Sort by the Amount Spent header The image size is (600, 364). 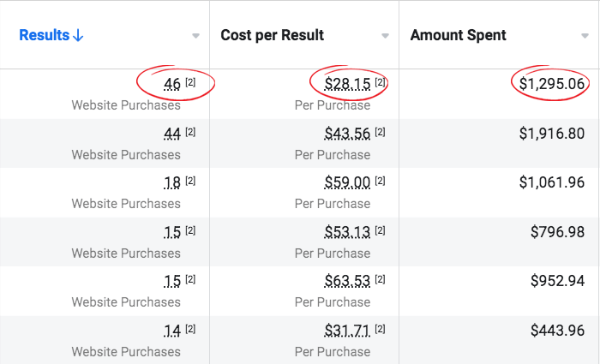click(458, 35)
